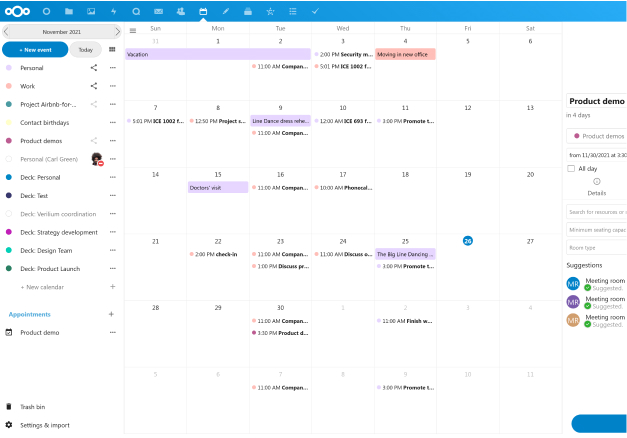The image size is (627, 438).
Task: Share the Personal calendar
Action: point(94,68)
